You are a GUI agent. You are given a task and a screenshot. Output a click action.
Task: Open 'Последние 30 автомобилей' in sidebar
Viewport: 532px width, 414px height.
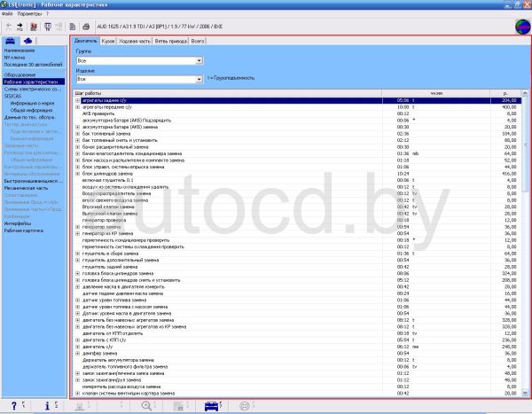tap(34, 65)
